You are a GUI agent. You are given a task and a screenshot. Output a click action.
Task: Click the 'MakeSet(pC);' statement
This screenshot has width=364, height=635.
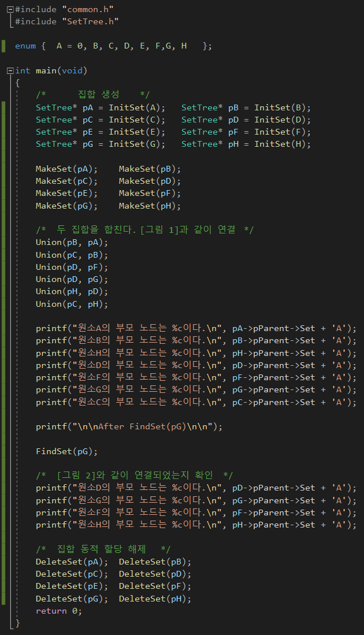coord(67,181)
